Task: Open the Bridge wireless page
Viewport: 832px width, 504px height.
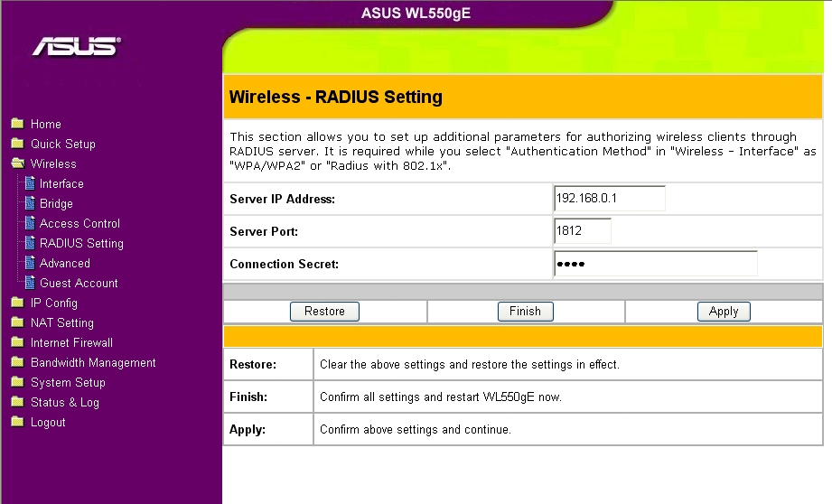Action: coord(56,204)
